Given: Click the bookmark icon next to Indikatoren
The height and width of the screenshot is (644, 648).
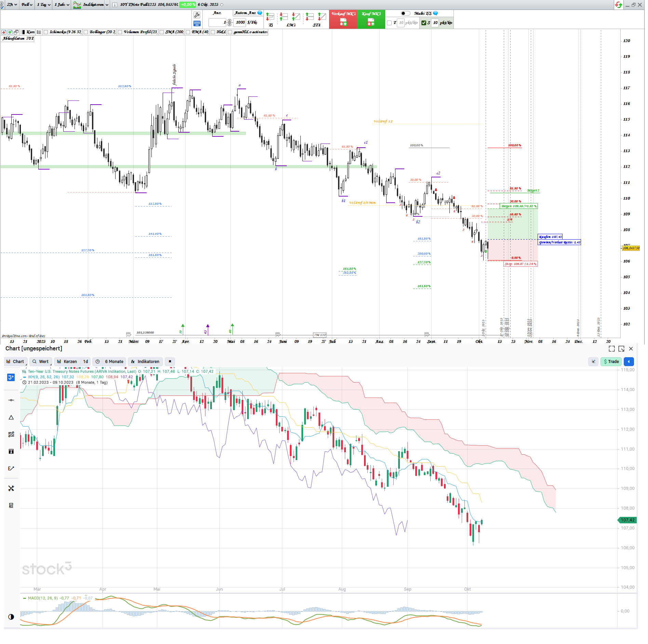Looking at the screenshot, I should 170,361.
